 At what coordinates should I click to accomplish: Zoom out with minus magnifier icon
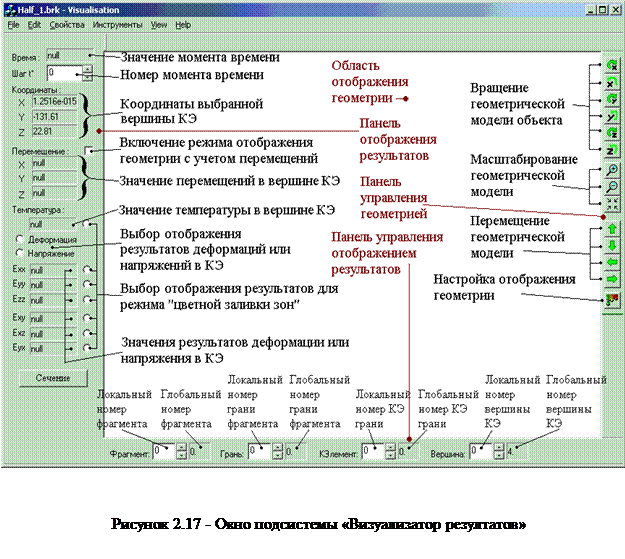pyautogui.click(x=612, y=187)
